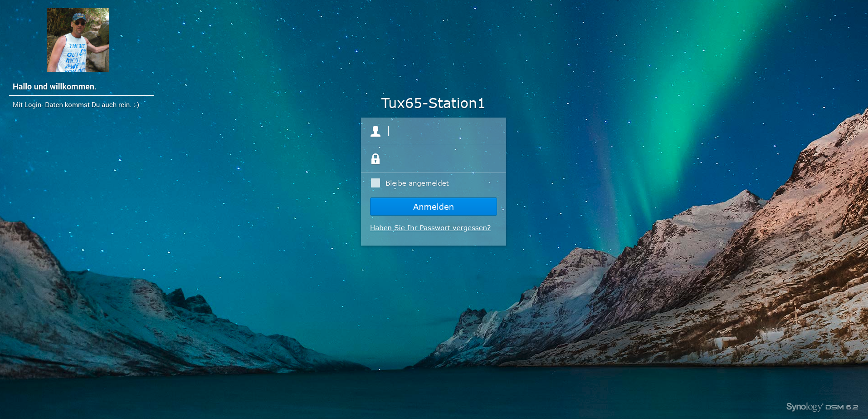Click the profile photo thumbnail
868x419 pixels.
tap(78, 40)
